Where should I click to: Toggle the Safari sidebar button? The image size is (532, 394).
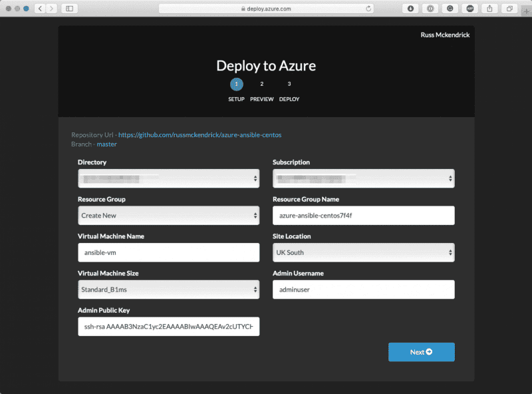pos(68,9)
